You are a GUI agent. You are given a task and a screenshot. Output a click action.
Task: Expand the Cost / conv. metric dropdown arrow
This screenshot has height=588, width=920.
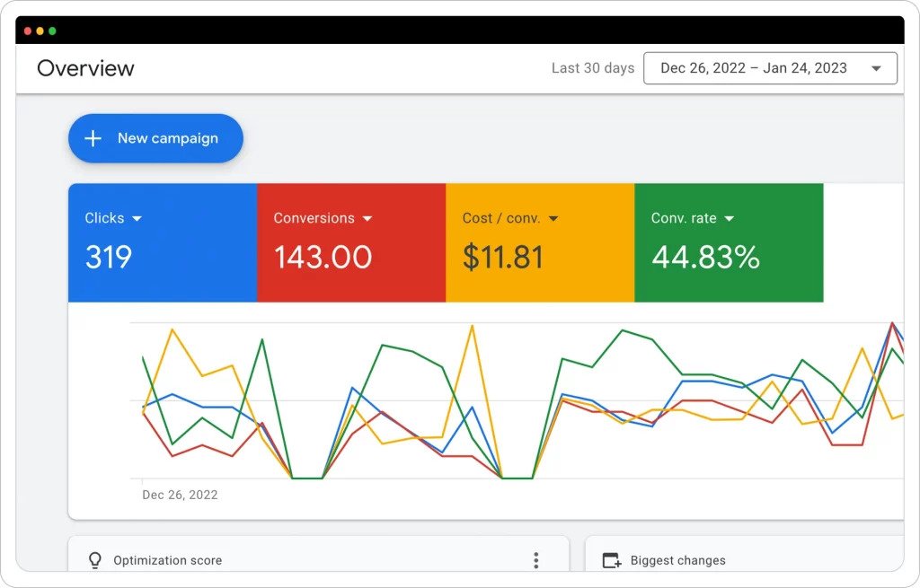[553, 218]
